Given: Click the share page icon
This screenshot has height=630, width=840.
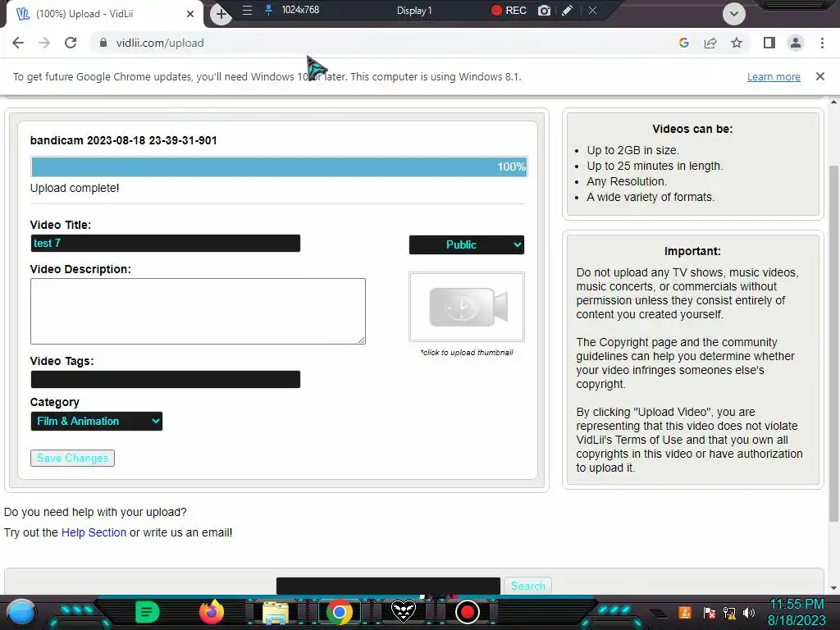Looking at the screenshot, I should pyautogui.click(x=710, y=43).
